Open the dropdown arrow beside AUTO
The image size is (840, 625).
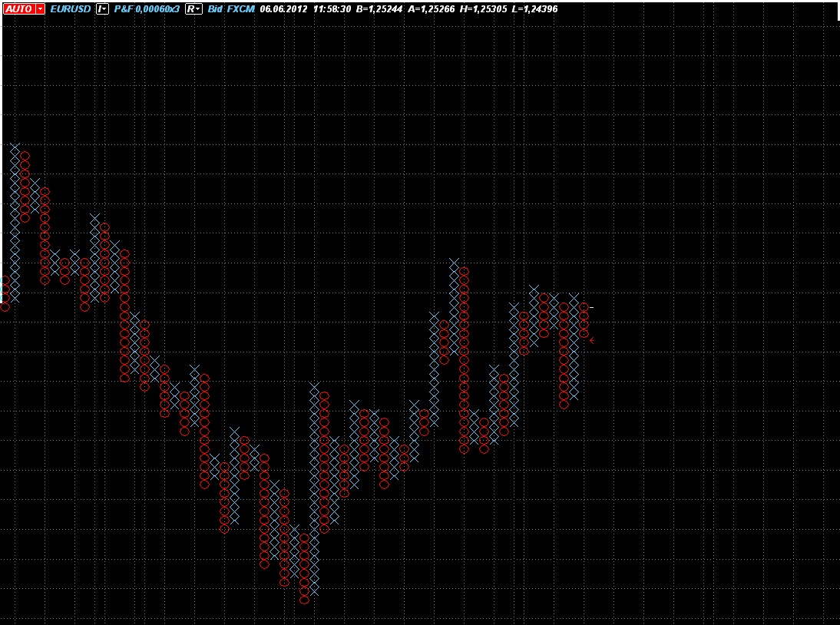click(x=41, y=9)
